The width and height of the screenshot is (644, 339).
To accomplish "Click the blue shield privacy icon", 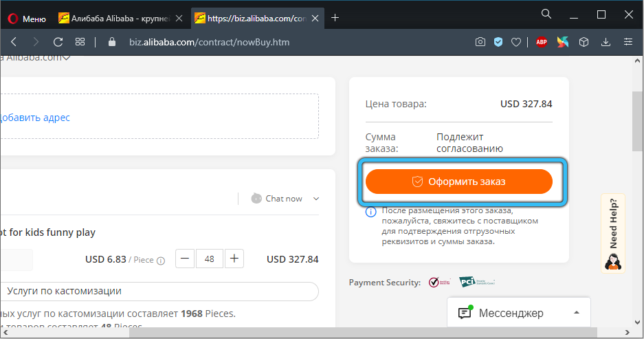I will pos(498,42).
